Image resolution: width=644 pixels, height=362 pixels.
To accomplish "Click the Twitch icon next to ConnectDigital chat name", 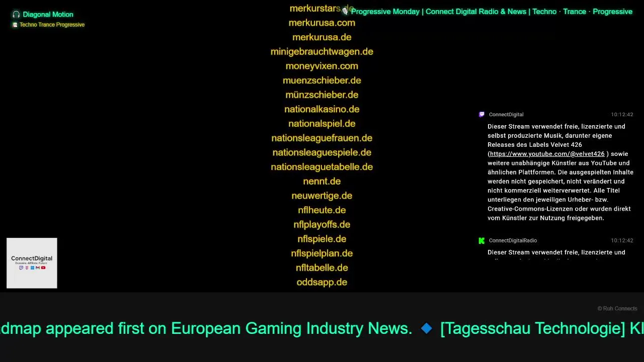I will (481, 115).
